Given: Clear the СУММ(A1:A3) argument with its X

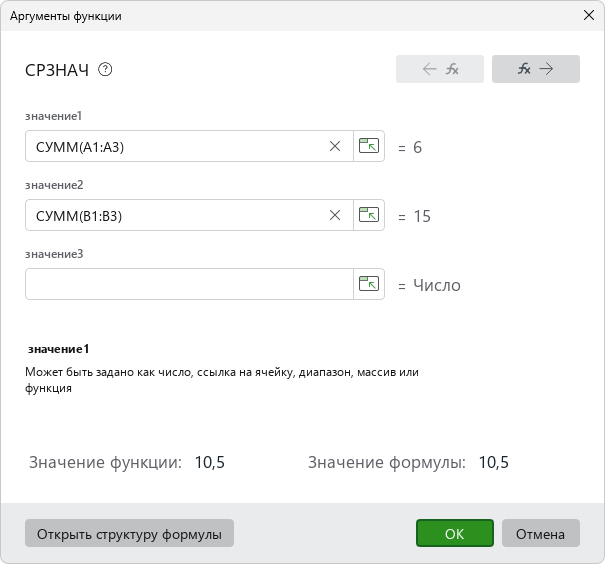Looking at the screenshot, I should click(x=335, y=146).
